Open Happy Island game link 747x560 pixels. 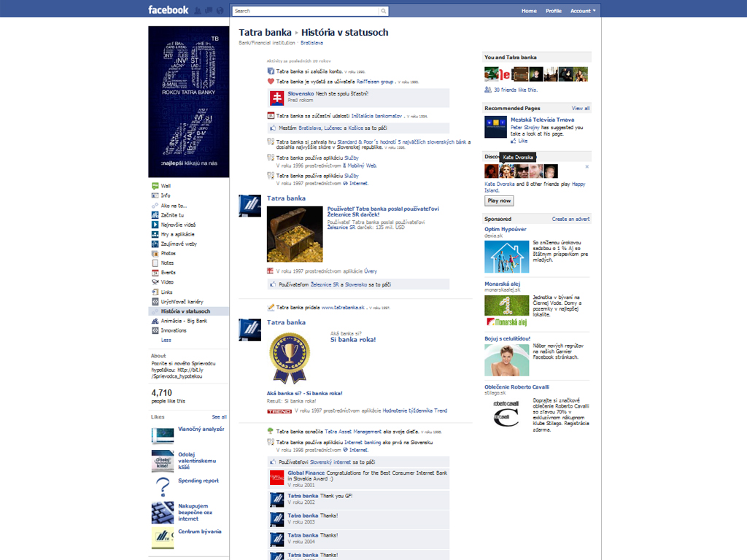tap(535, 187)
